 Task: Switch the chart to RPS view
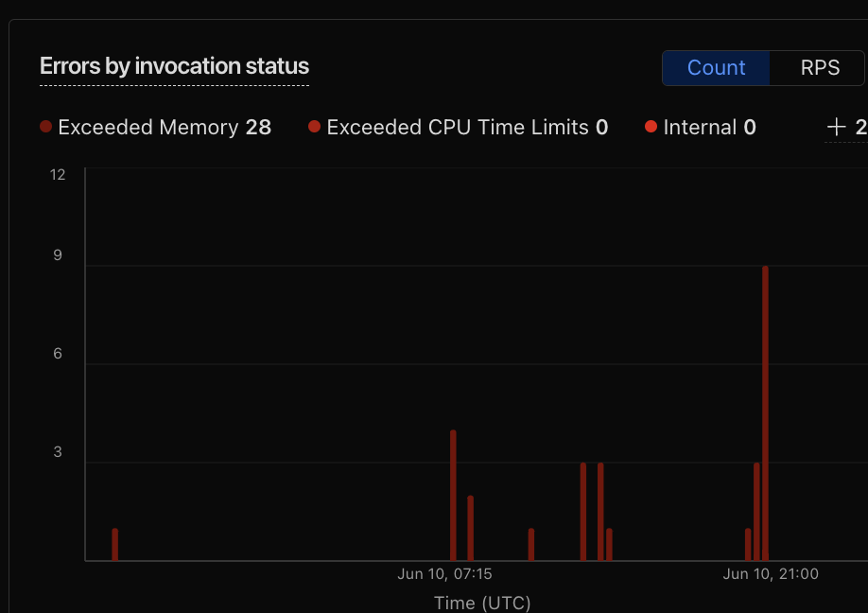(x=819, y=68)
